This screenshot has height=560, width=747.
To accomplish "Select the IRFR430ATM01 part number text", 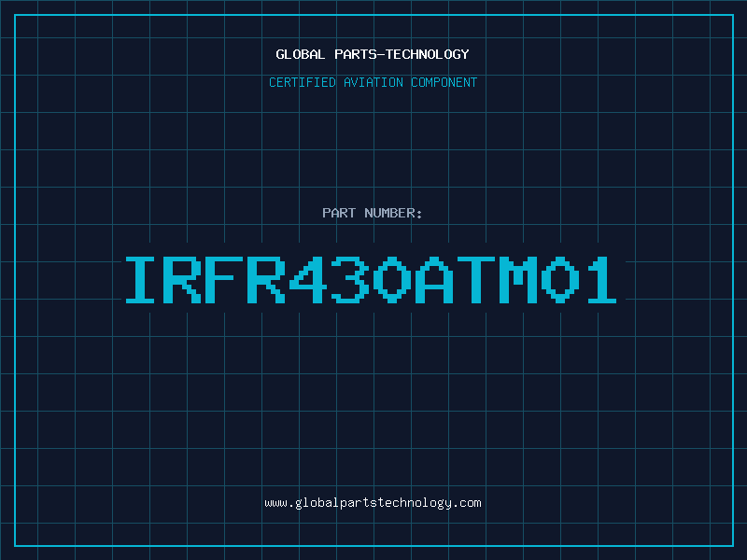I will point(372,280).
